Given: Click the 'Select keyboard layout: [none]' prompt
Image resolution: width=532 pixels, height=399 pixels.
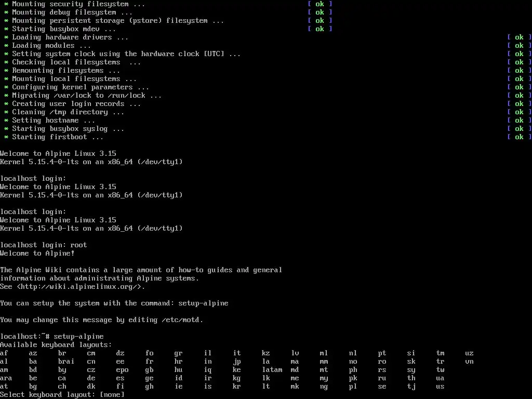Looking at the screenshot, I should tap(62, 395).
